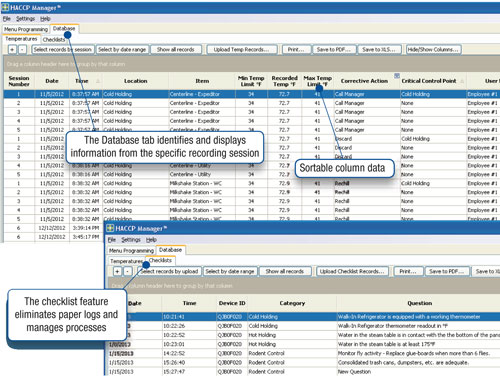This screenshot has height=376, width=500.
Task: Sort by Corrective Action column header
Action: coord(364,81)
